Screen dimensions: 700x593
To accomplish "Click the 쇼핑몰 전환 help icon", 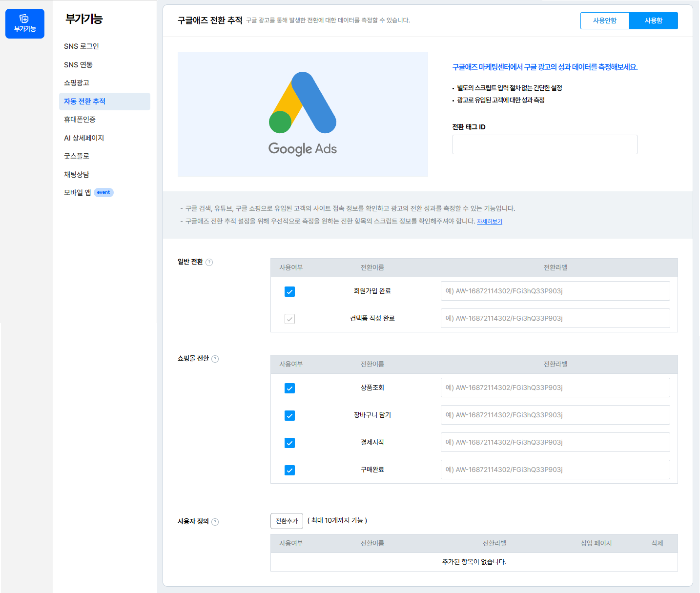I will click(x=215, y=359).
